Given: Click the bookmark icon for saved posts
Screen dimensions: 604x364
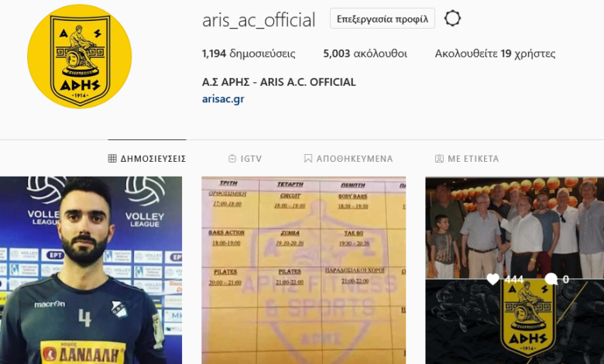Looking at the screenshot, I should (308, 158).
